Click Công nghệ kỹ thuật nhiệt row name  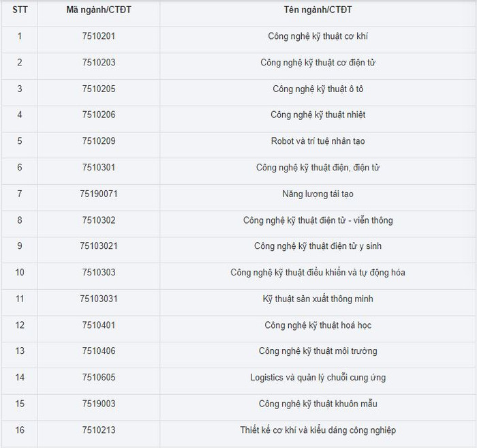(x=318, y=115)
